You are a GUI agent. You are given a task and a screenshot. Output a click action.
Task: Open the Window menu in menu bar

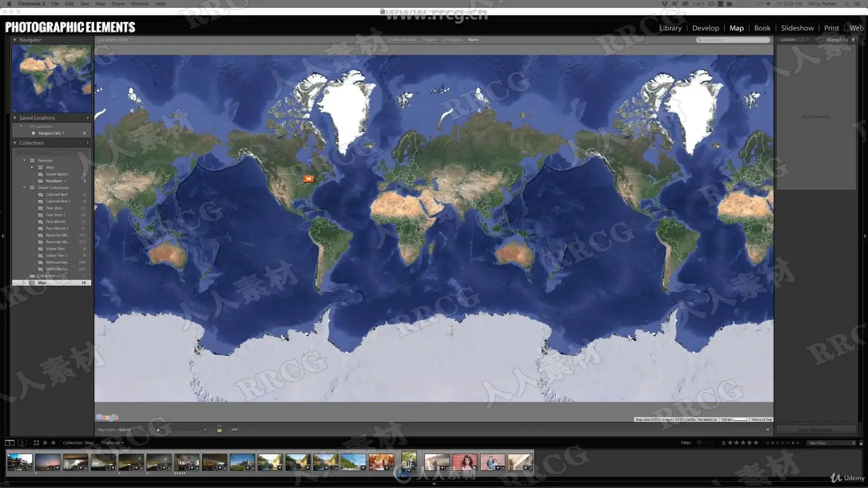(x=139, y=4)
